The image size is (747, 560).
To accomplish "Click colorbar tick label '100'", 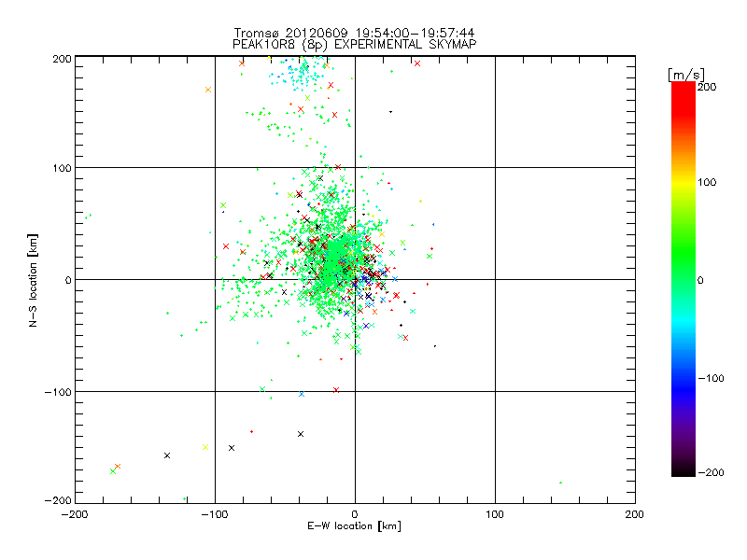I will point(707,182).
